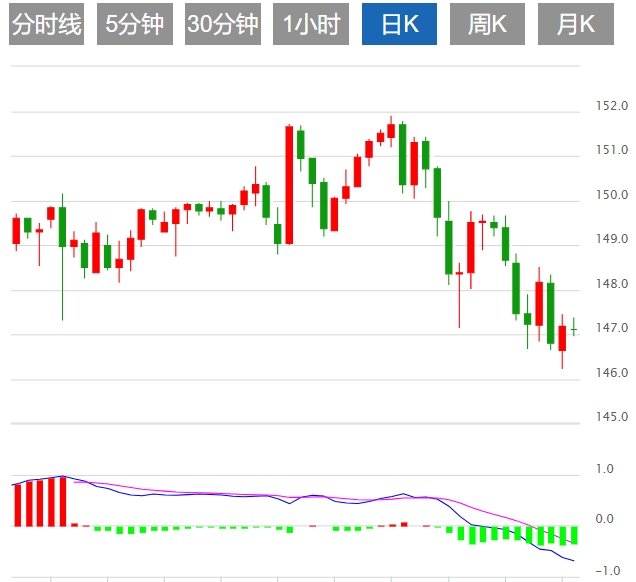This screenshot has width=636, height=582.
Task: Click the tallest red candlestick body
Action: point(289,185)
